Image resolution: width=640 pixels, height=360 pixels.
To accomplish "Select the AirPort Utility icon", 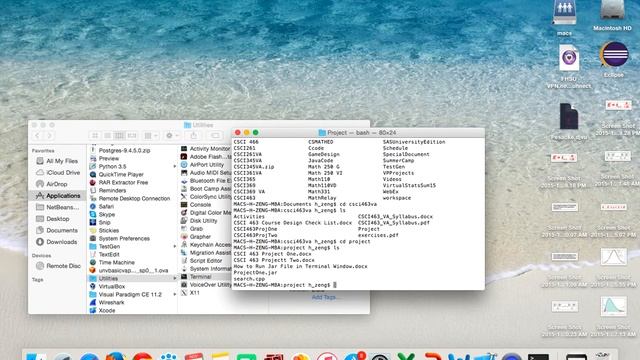I will coord(184,164).
